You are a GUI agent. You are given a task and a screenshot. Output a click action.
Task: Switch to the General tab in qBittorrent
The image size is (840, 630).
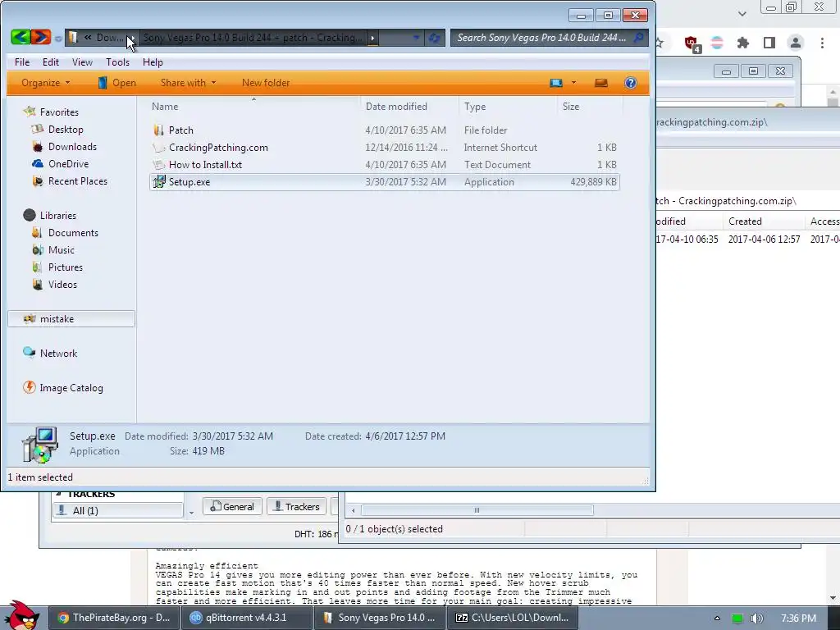[x=232, y=506]
